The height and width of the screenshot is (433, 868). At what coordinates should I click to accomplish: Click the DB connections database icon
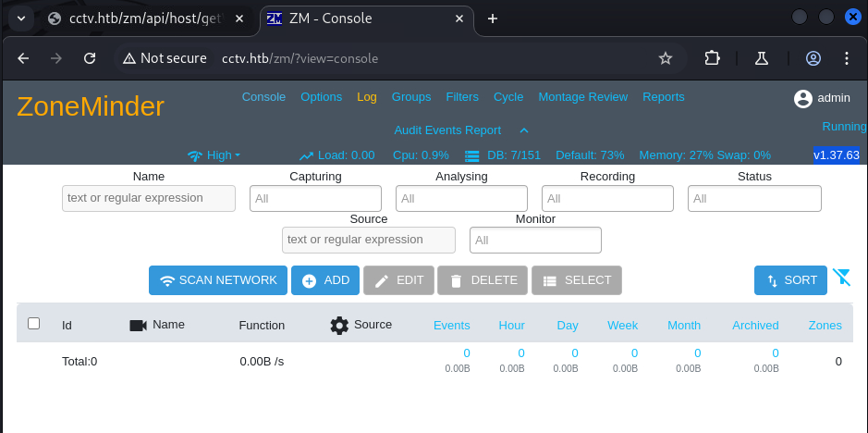(472, 155)
